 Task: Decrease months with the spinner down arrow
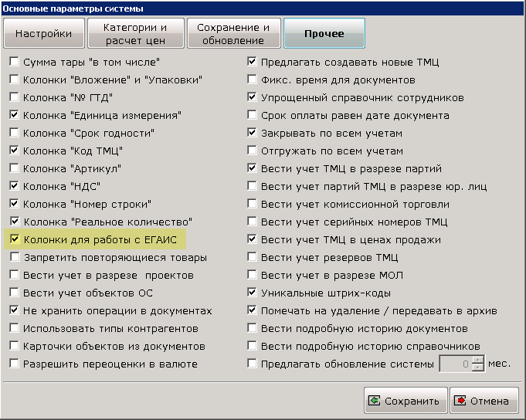pyautogui.click(x=478, y=367)
